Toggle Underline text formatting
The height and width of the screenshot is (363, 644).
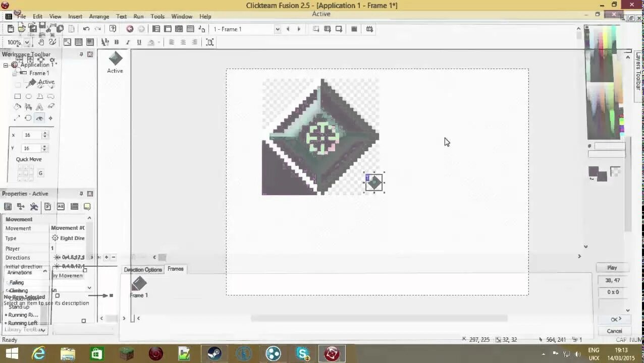[x=139, y=42]
